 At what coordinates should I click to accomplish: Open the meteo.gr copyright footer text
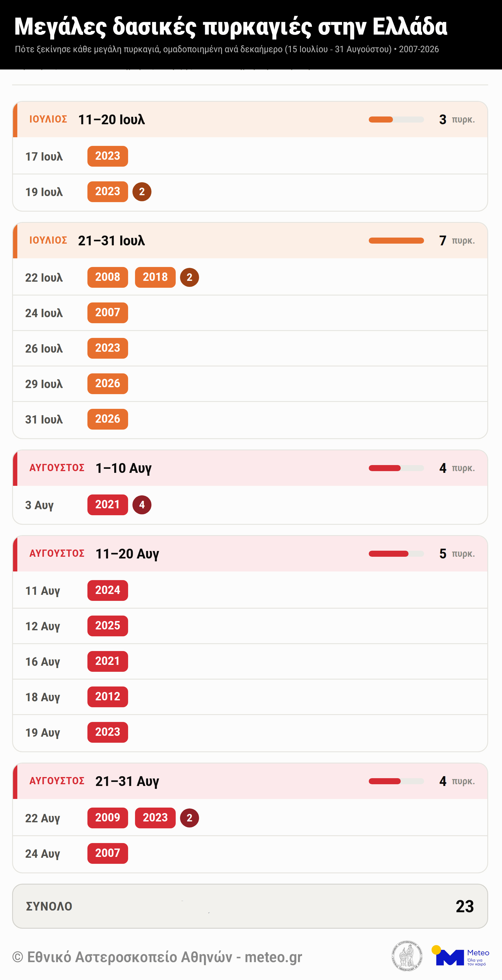click(x=157, y=957)
